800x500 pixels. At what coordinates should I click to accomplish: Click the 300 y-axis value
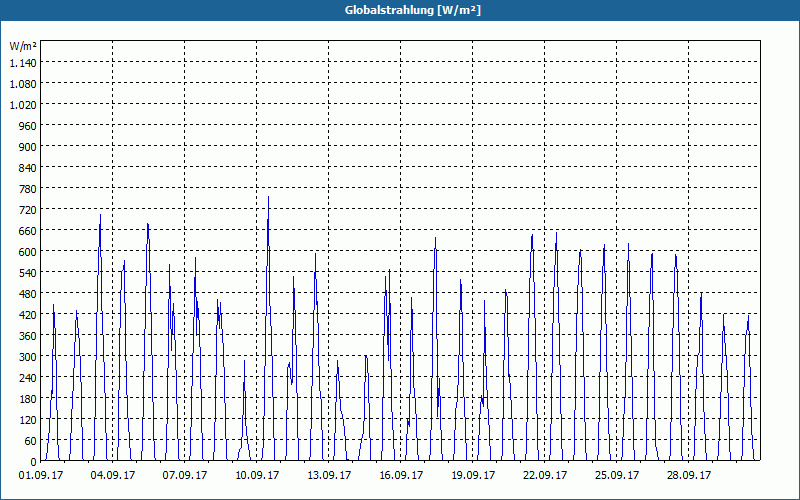click(29, 357)
